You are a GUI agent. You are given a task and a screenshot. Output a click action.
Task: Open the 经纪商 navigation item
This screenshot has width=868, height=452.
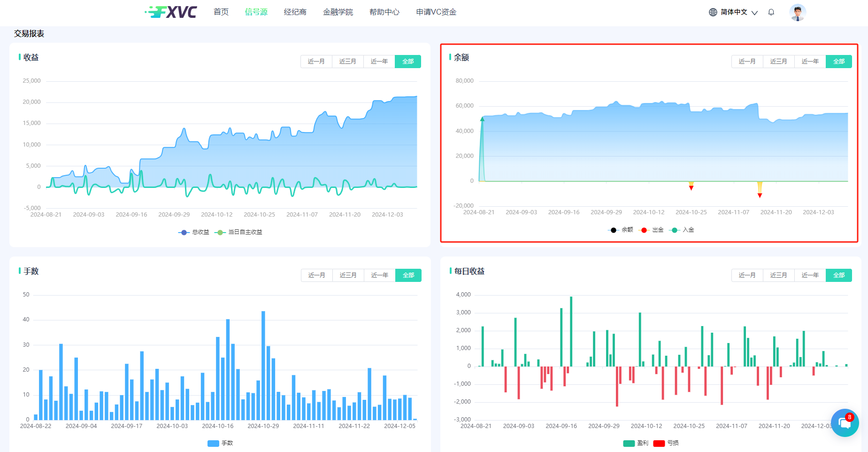point(295,12)
